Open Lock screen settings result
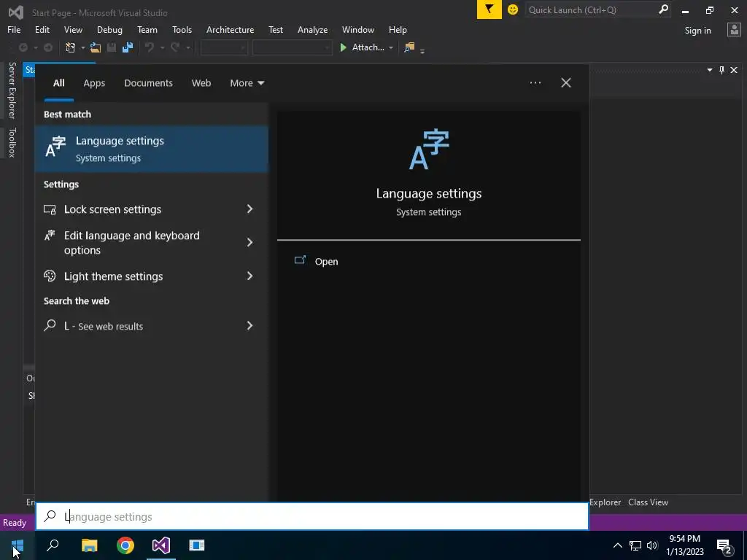Image resolution: width=747 pixels, height=560 pixels. coord(152,209)
